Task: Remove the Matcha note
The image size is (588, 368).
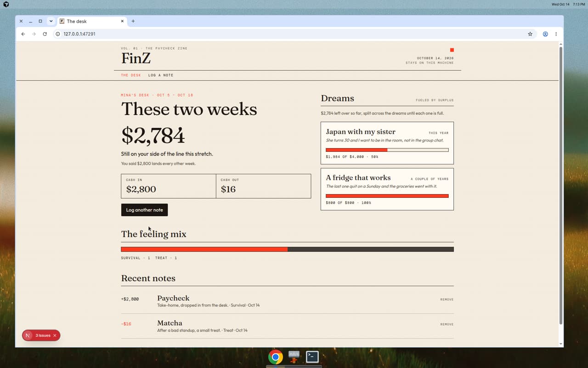Action: point(447,324)
